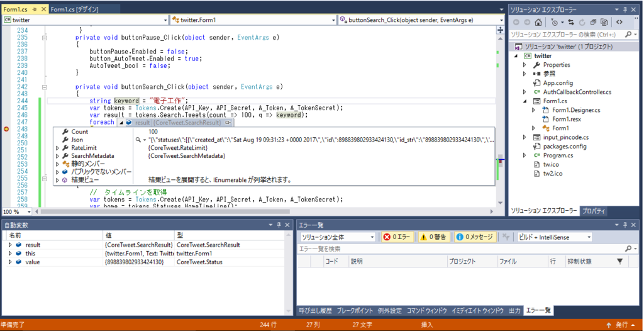Click the pin-to-source icon on result datatip
The height and width of the screenshot is (331, 644).
228,123
